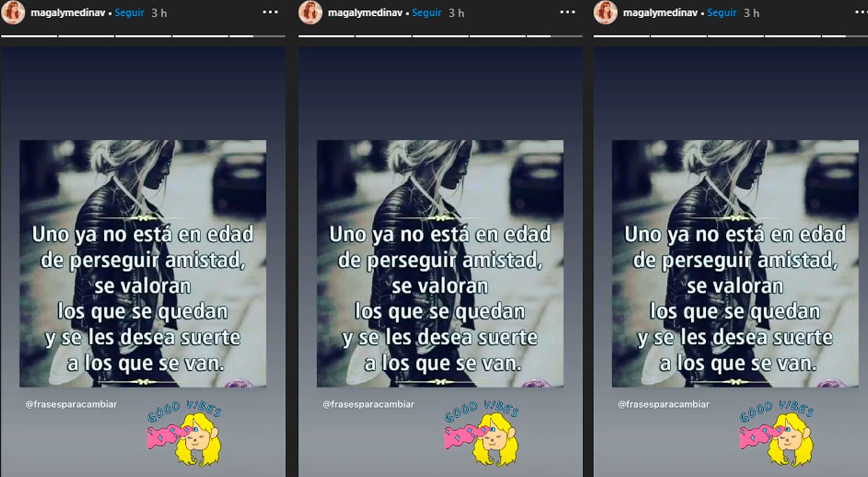This screenshot has height=477, width=868.
Task: Tap the Good Vibes sticker in the right story
Action: 778,434
